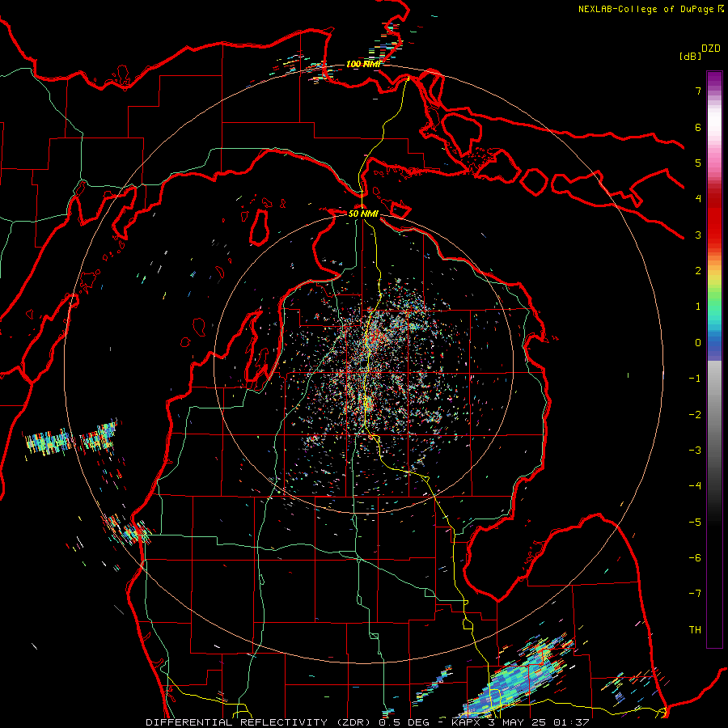Viewport: 728px width, 728px height.
Task: Click the 50 NMI range ring label
Action: point(363,214)
